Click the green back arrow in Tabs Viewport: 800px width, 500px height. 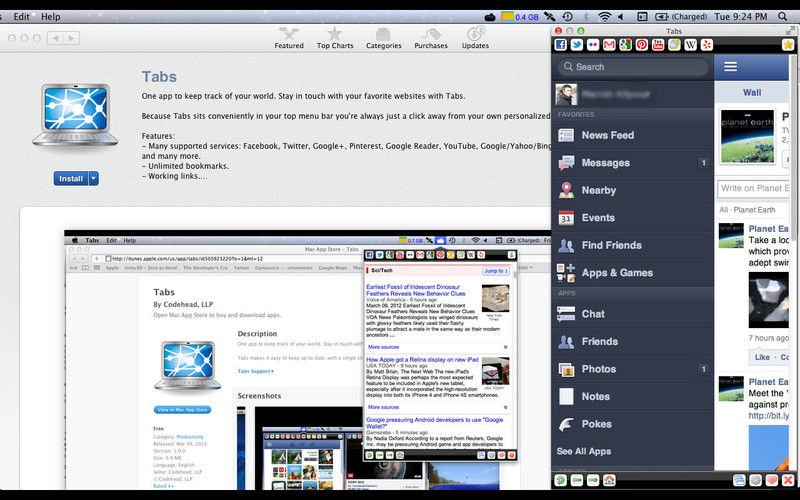pos(577,480)
